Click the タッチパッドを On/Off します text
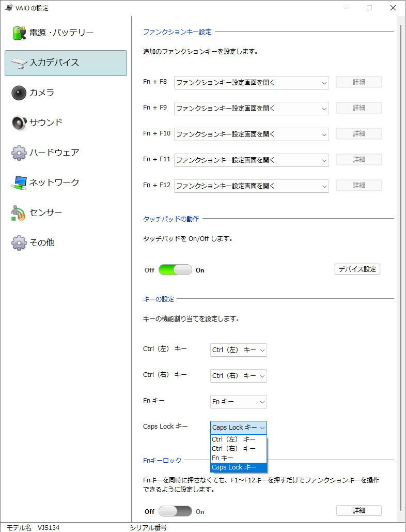Screen dimensions: 406x532 (188, 238)
